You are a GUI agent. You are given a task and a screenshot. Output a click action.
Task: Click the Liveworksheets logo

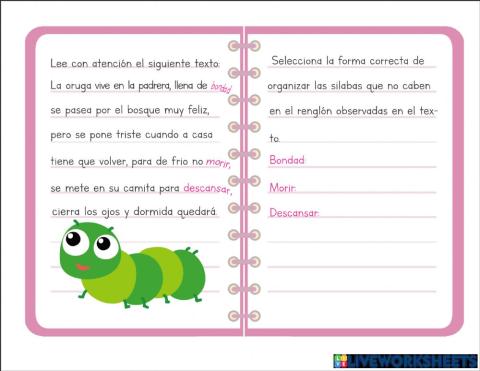click(x=405, y=361)
